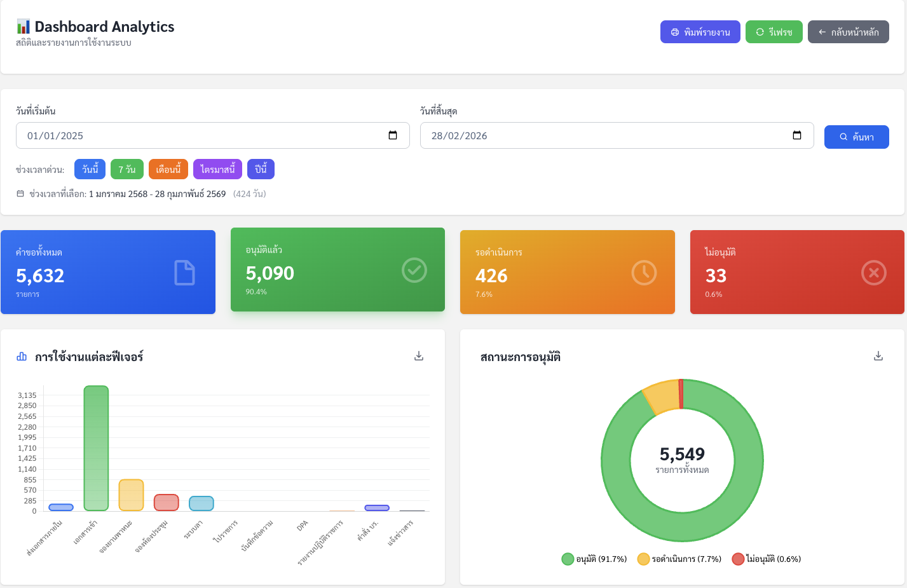Screen dimensions: 907x588
Task: Click the X icon on ไม่อนุมัติ card
Action: coord(874,273)
